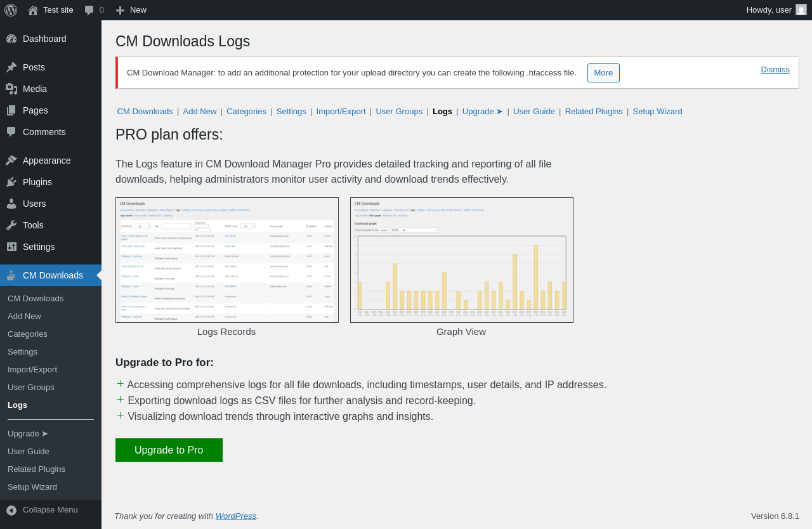Click the Plugins plug icon
This screenshot has width=812, height=529.
pos(11,182)
